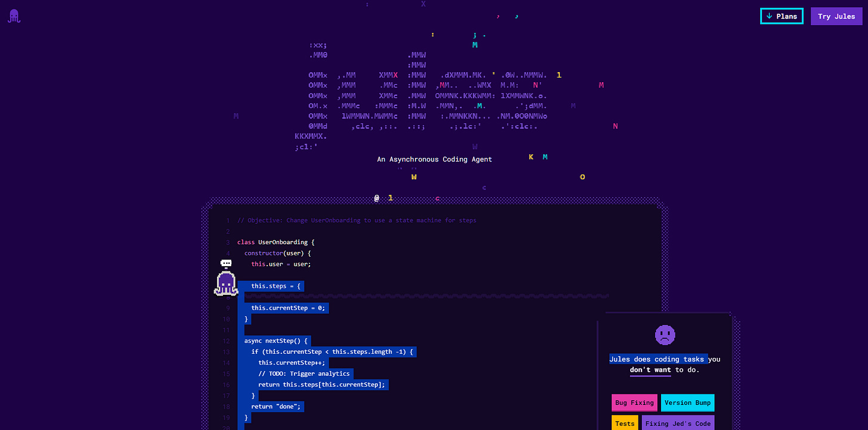Viewport: 868px width, 430px height.
Task: Select the Version Bump tag
Action: pyautogui.click(x=687, y=403)
